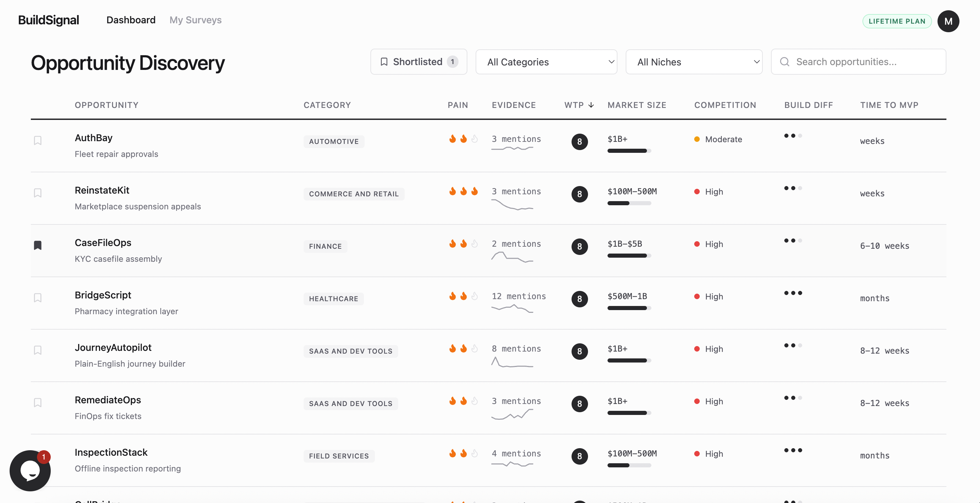The width and height of the screenshot is (980, 503).
Task: Remove CaseFileOps from shortlist bookmark
Action: click(x=38, y=245)
